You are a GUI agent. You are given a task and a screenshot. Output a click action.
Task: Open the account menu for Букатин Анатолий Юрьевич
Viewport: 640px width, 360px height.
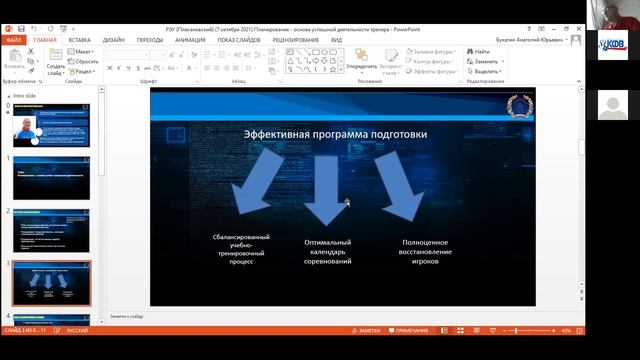(532, 40)
